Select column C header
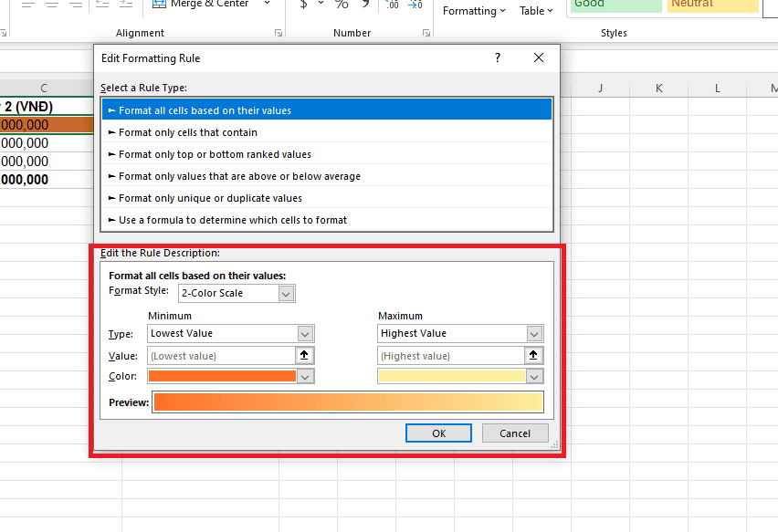778x532 pixels. pos(44,89)
